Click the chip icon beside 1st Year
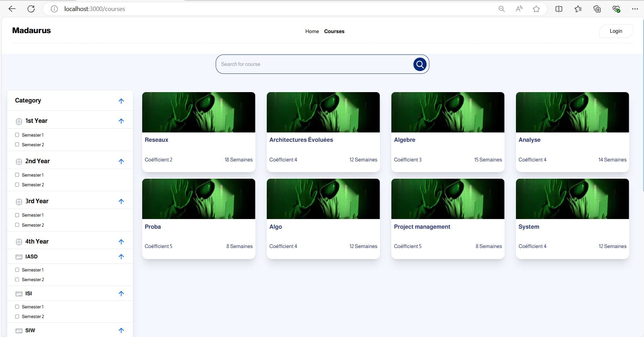 19,121
